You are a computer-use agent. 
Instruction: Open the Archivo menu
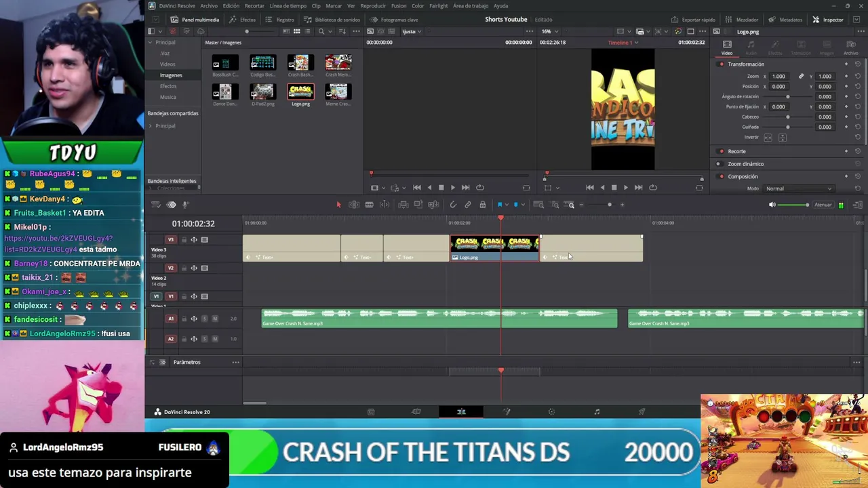209,6
